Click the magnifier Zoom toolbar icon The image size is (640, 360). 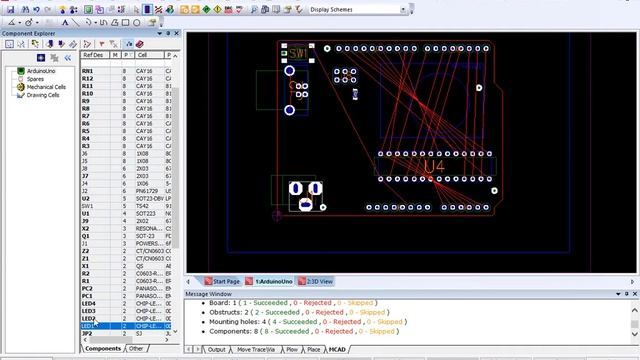pyautogui.click(x=253, y=9)
